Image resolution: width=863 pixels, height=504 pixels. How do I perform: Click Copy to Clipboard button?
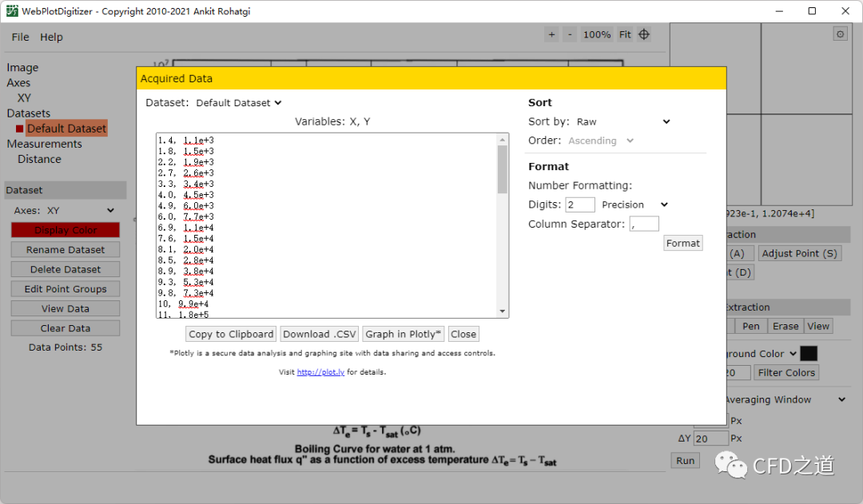231,334
